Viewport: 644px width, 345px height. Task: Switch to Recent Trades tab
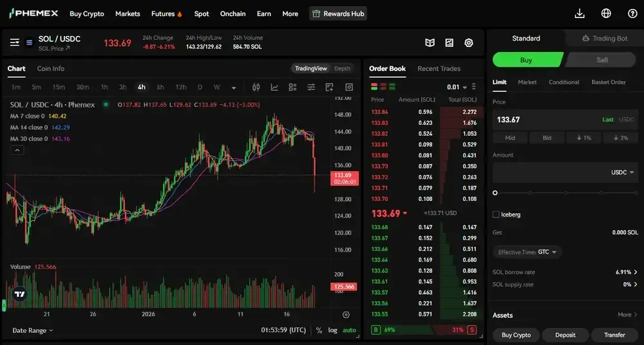point(439,69)
